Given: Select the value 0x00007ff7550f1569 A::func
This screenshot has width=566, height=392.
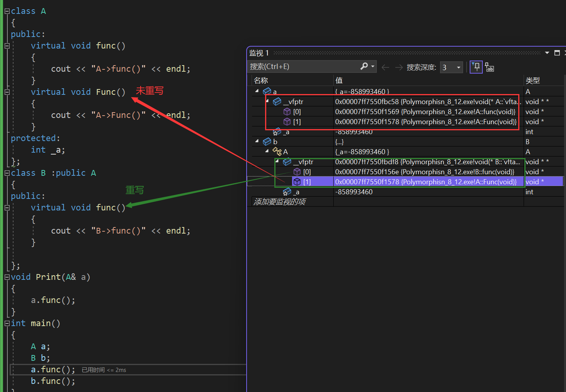Looking at the screenshot, I should [425, 111].
